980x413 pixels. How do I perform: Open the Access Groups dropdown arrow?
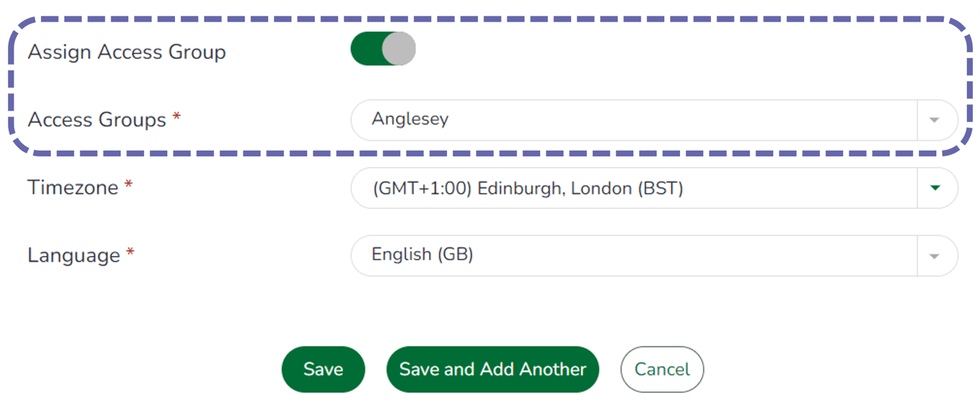point(934,120)
